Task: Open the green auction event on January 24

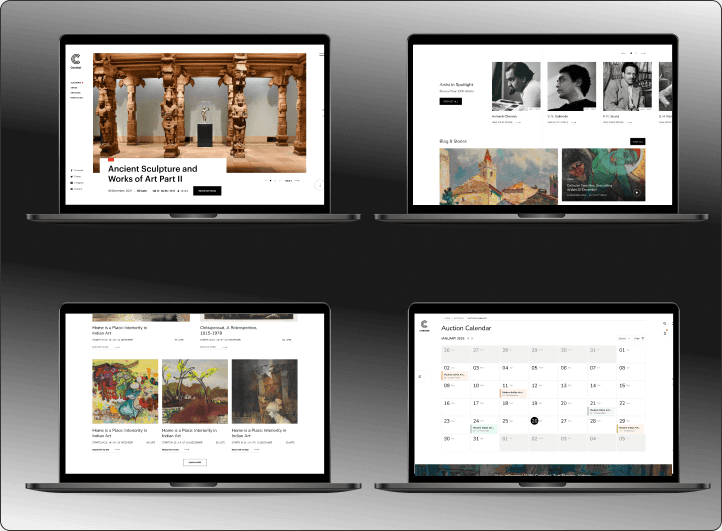Action: pos(484,429)
